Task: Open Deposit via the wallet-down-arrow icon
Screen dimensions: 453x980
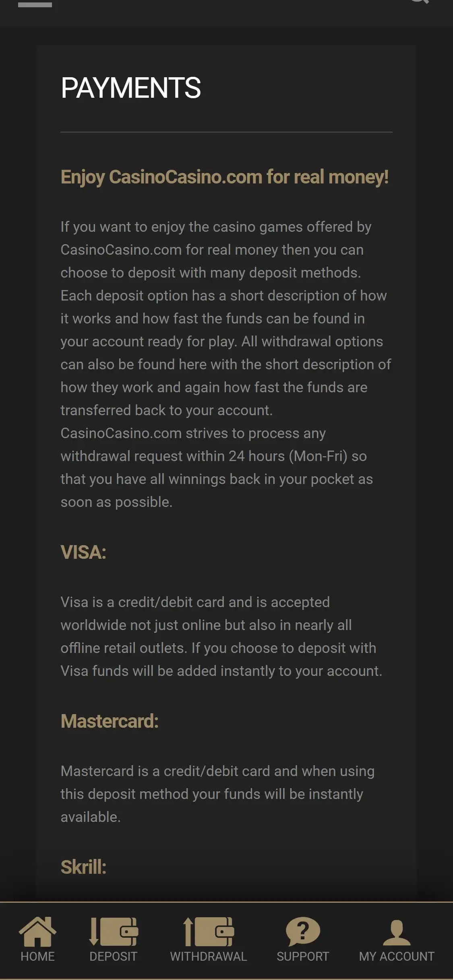Action: [x=114, y=931]
